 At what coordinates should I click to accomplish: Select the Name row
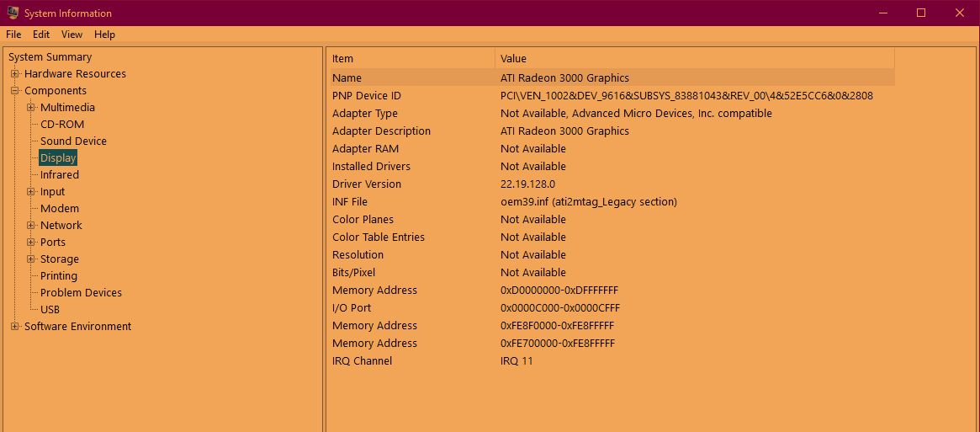tap(612, 78)
